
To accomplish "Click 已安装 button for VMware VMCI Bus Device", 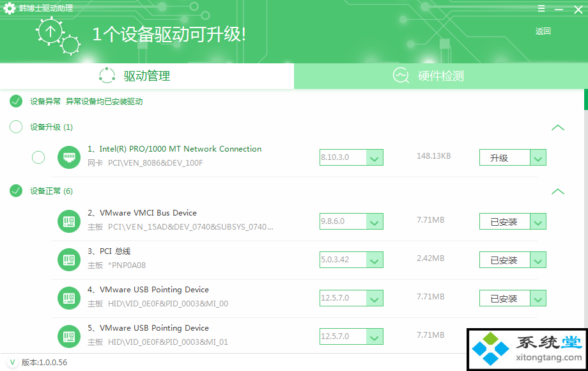I will (x=505, y=221).
